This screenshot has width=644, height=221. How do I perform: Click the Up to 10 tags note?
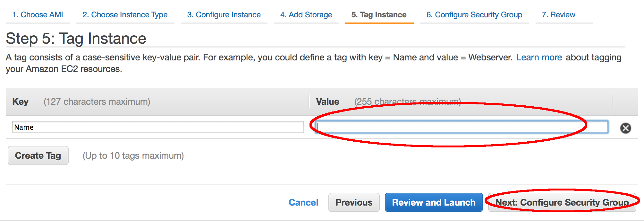(x=133, y=156)
